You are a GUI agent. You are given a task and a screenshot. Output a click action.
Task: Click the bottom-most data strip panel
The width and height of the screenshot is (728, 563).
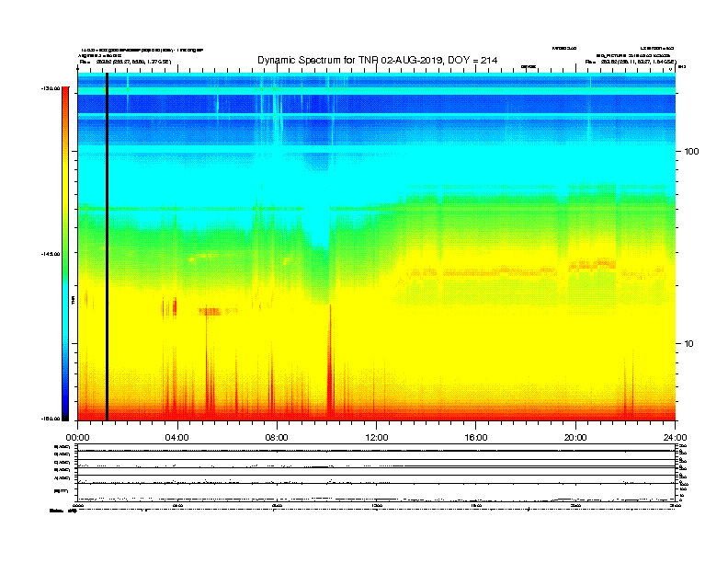376,493
